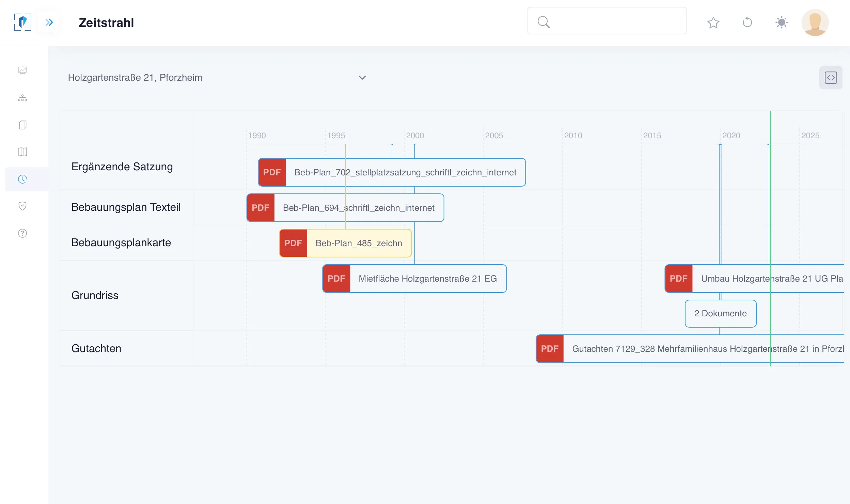Click the app logo icon
850x504 pixels.
[x=23, y=22]
